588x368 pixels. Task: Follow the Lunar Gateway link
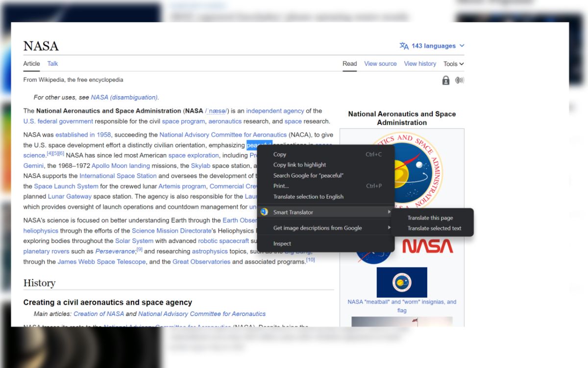click(x=70, y=197)
